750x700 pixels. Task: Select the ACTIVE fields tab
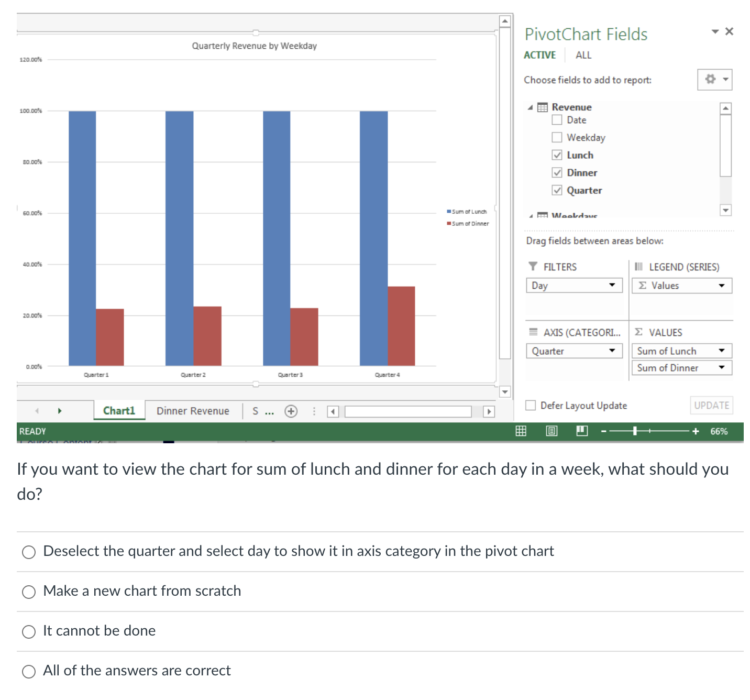coord(540,55)
